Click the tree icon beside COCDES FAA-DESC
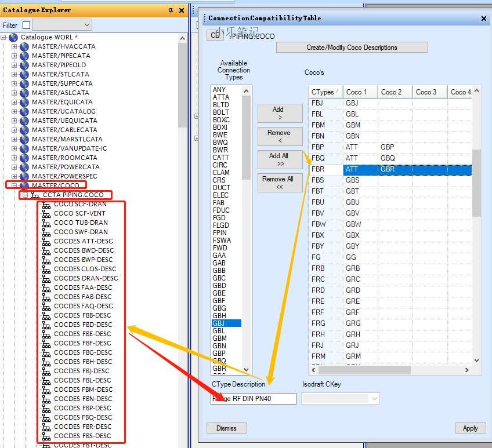 click(46, 288)
